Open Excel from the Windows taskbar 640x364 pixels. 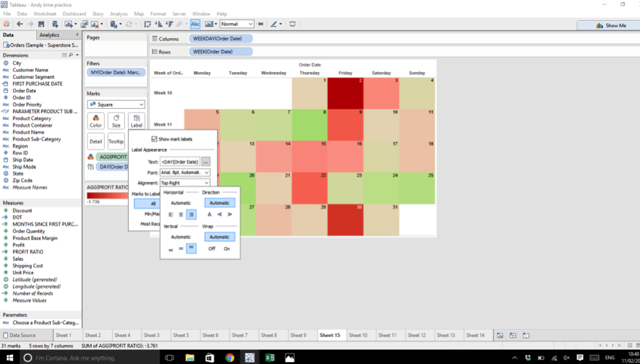pyautogui.click(x=270, y=358)
